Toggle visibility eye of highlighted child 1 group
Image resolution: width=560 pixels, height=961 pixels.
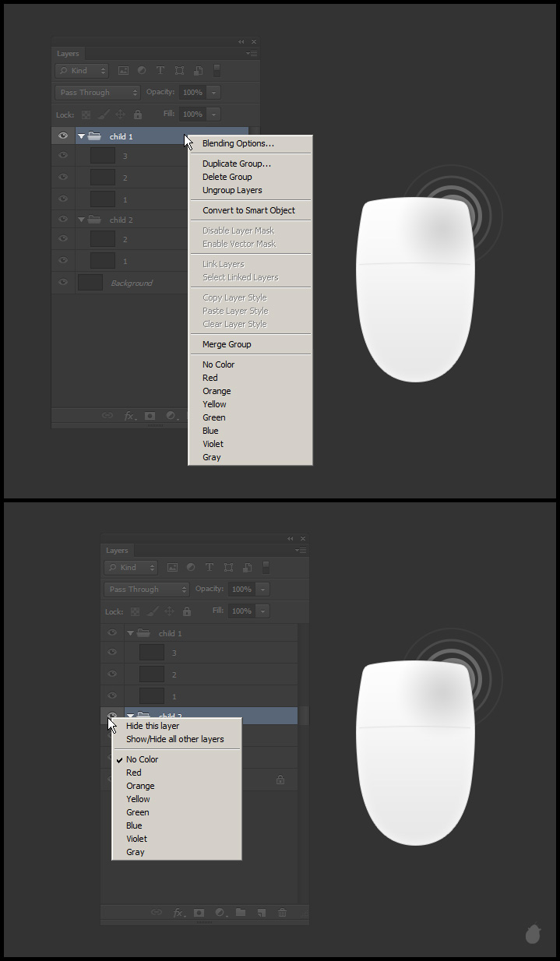point(63,136)
